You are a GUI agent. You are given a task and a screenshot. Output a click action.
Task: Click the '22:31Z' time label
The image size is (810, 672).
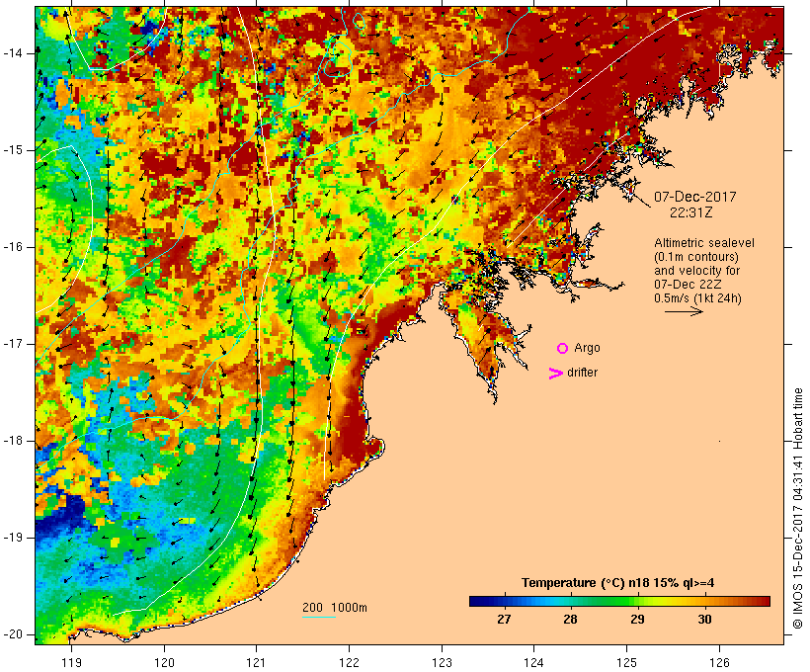pyautogui.click(x=691, y=212)
